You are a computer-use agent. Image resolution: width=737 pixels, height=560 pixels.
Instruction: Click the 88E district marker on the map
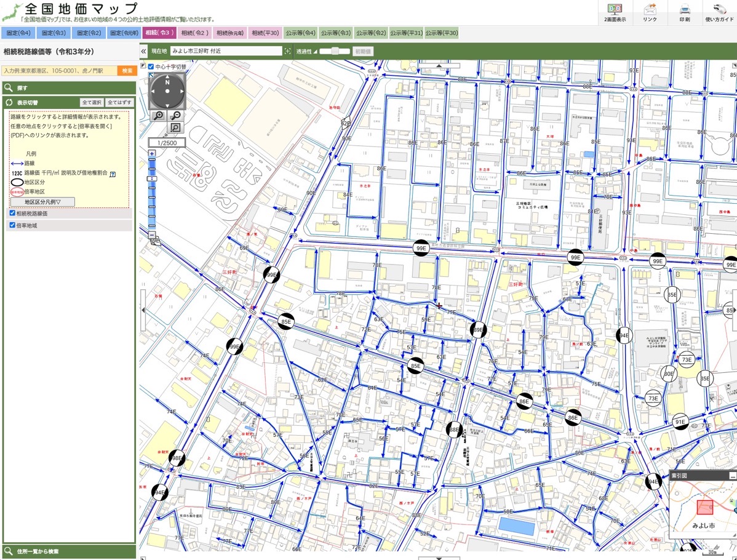453,430
